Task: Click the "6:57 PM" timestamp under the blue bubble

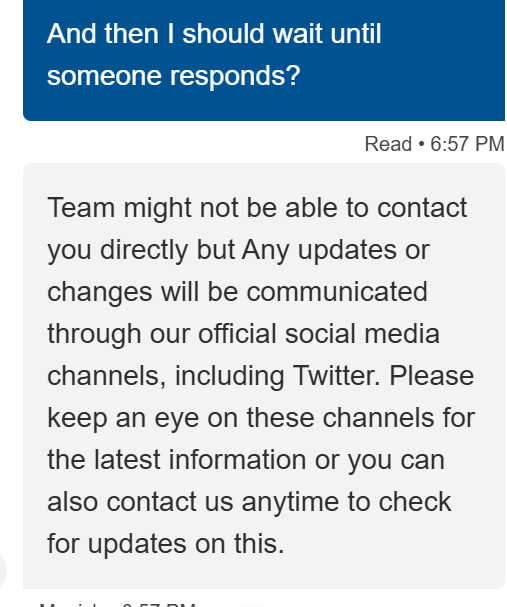Action: tap(467, 144)
